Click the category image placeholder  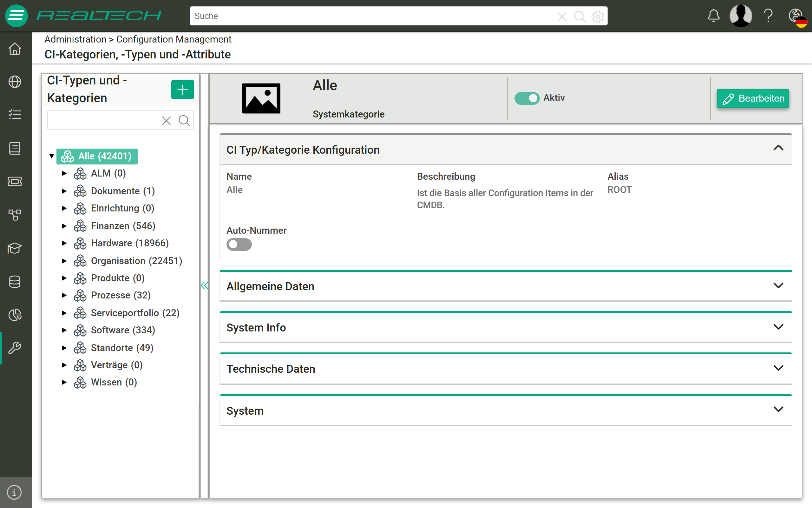[x=261, y=98]
